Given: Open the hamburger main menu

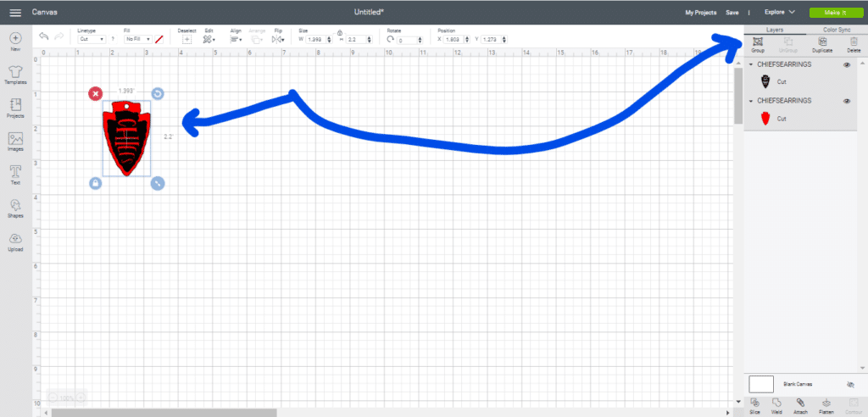Looking at the screenshot, I should [15, 13].
